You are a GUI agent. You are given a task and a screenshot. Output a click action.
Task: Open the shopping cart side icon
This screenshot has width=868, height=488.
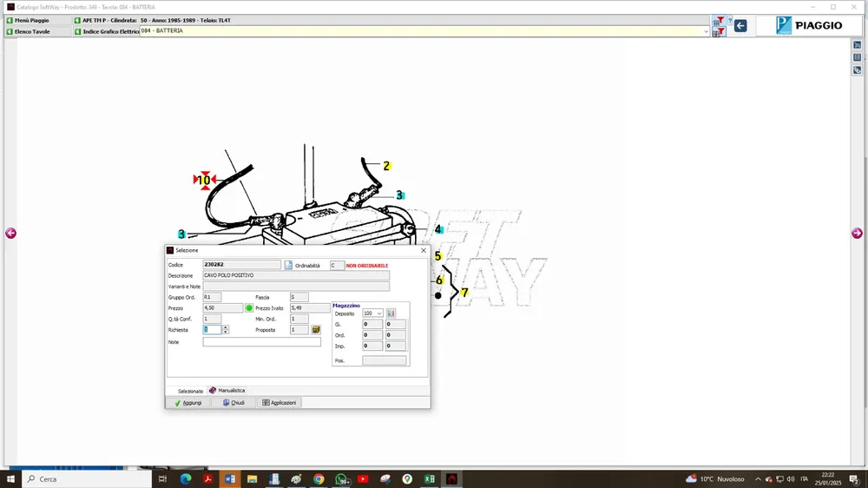[x=857, y=45]
